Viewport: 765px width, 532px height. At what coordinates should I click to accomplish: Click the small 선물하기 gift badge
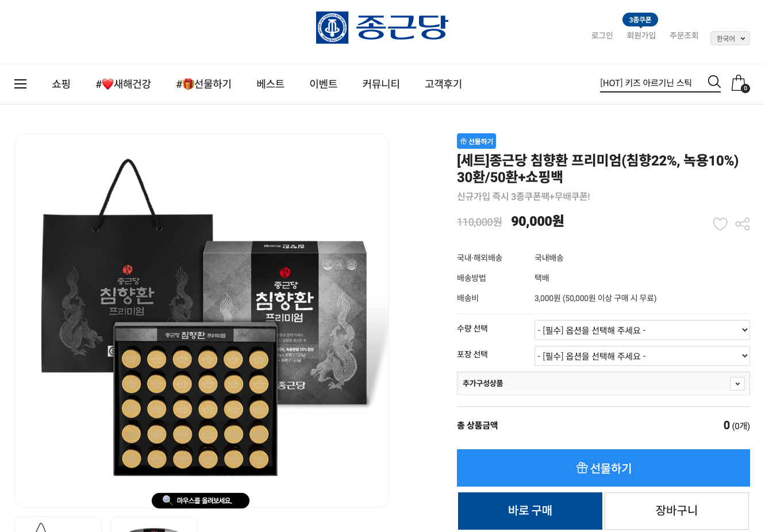point(476,141)
